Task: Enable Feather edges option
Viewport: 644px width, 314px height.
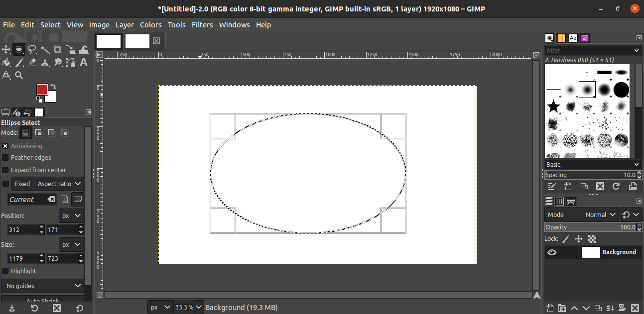Action: [x=5, y=158]
